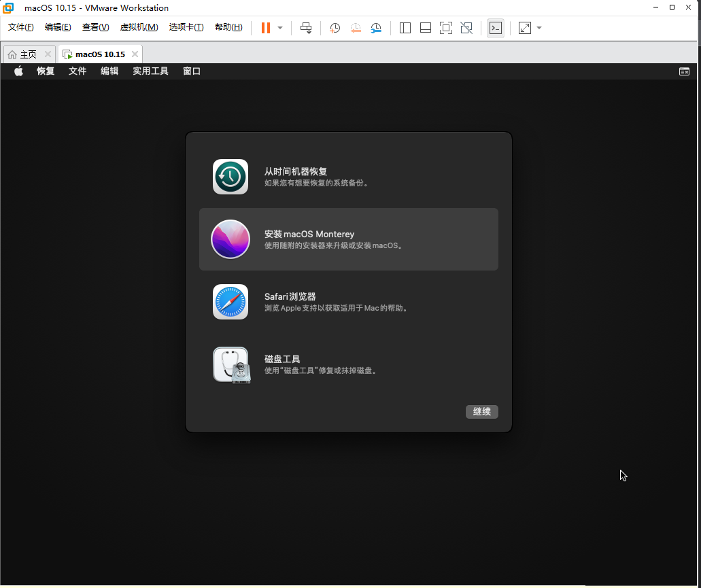Screen dimensions: 701x588
Task: Click the 继续 button
Action: coord(482,411)
